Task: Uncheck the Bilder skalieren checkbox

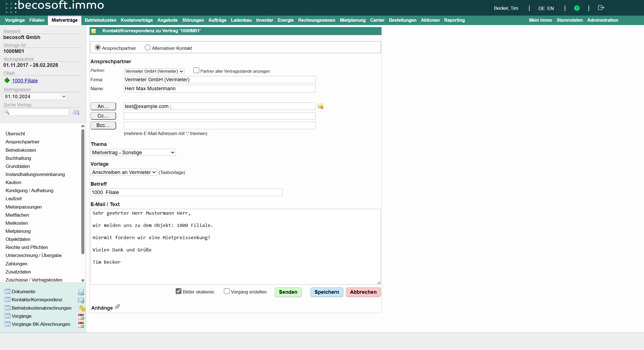Action: point(178,291)
